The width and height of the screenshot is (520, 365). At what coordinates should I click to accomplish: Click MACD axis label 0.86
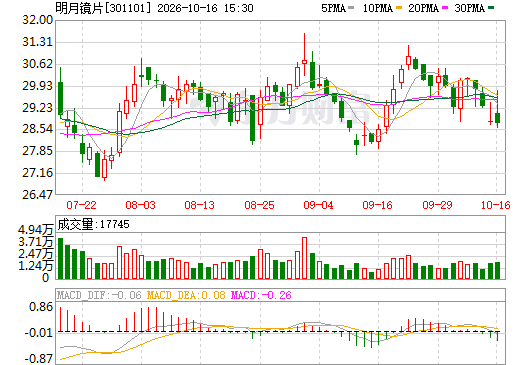(x=41, y=307)
